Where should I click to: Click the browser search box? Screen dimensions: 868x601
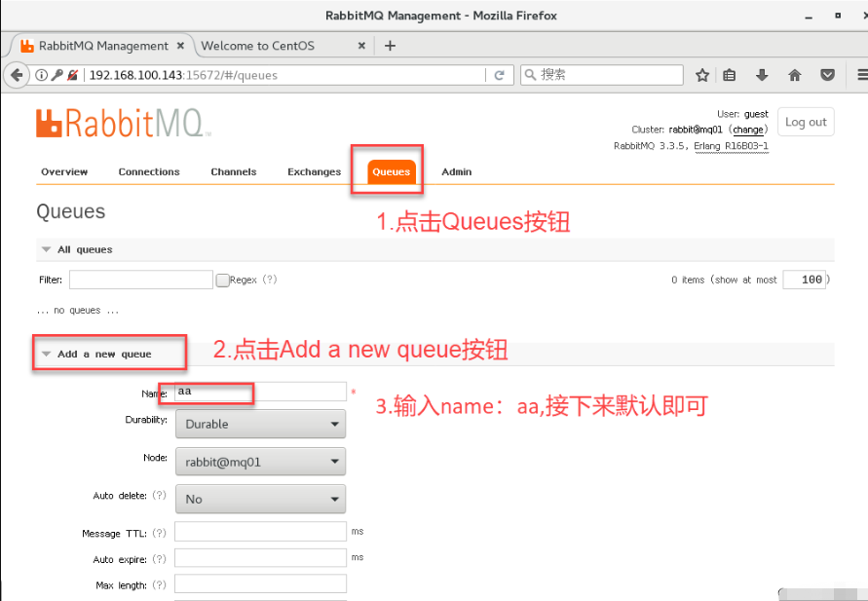(601, 75)
